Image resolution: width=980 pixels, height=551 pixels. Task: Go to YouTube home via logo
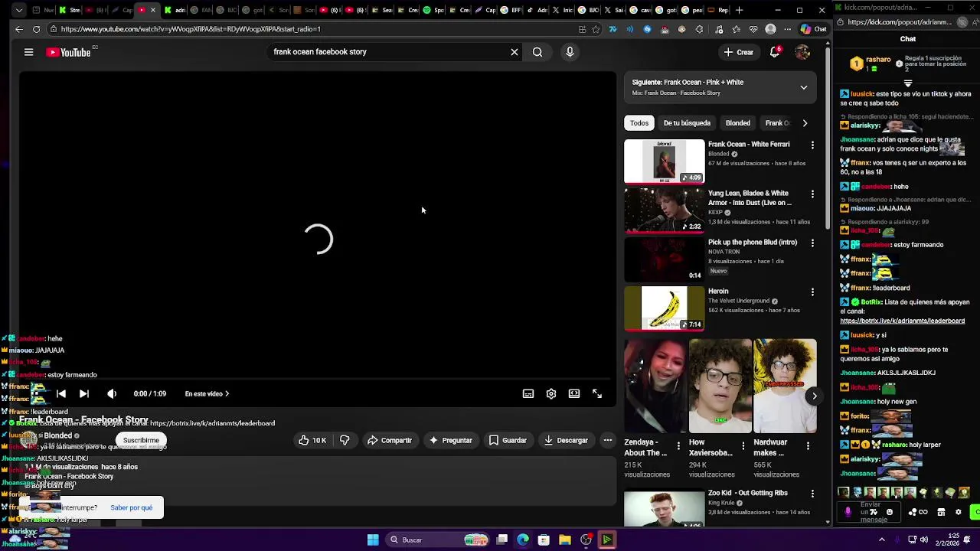[69, 52]
